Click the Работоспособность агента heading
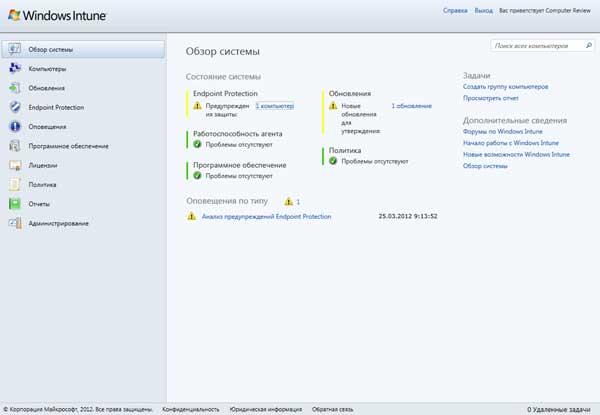This screenshot has width=600, height=415. (x=238, y=134)
